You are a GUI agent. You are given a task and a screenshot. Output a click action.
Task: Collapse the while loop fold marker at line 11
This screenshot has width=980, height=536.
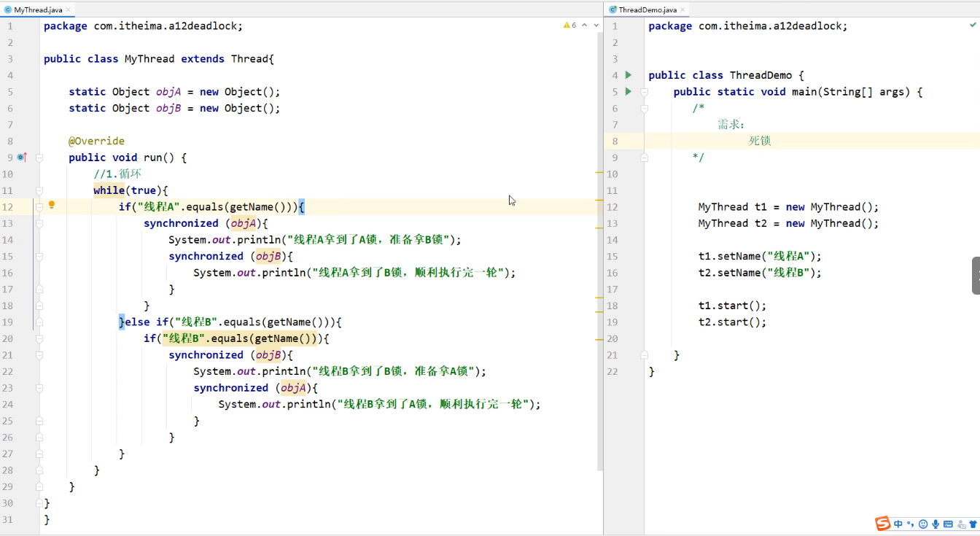pos(39,190)
